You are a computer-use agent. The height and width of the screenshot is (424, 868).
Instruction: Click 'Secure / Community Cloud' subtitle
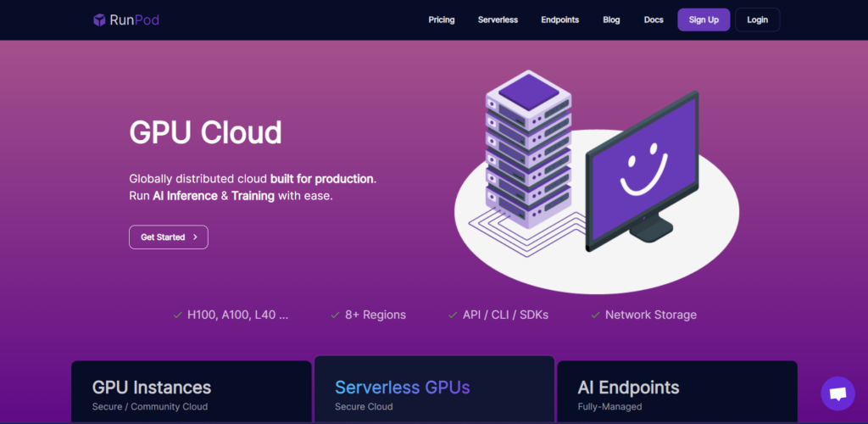(150, 407)
